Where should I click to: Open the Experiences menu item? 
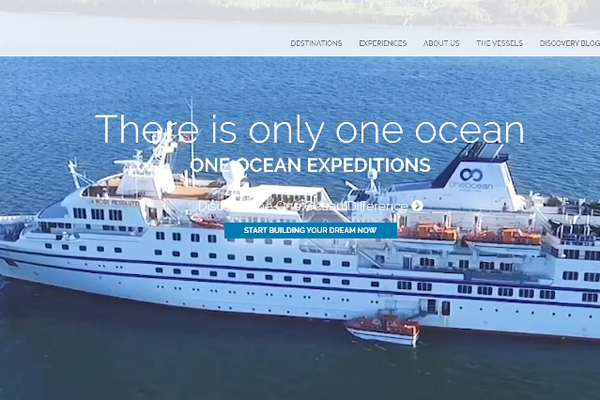point(383,43)
